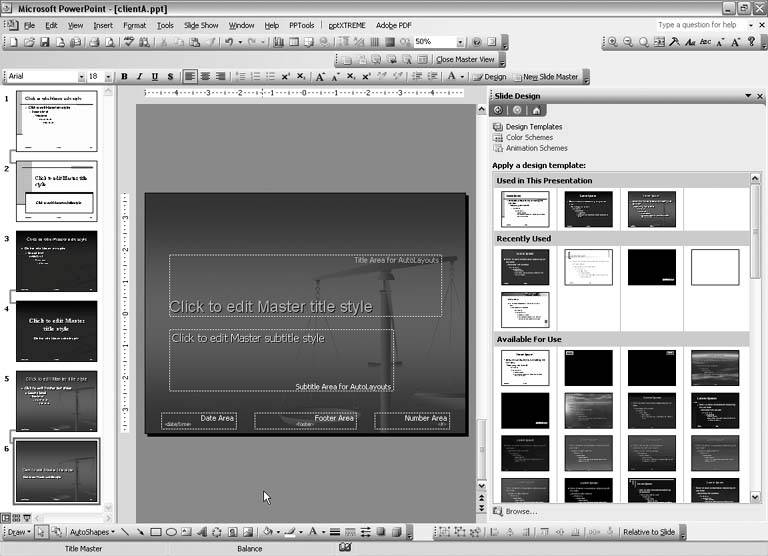The height and width of the screenshot is (556, 768).
Task: Toggle Align Left text alignment
Action: (x=190, y=77)
